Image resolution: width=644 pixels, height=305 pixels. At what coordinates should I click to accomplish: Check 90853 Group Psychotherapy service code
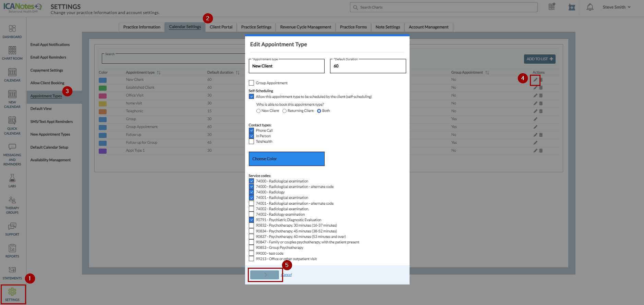252,247
